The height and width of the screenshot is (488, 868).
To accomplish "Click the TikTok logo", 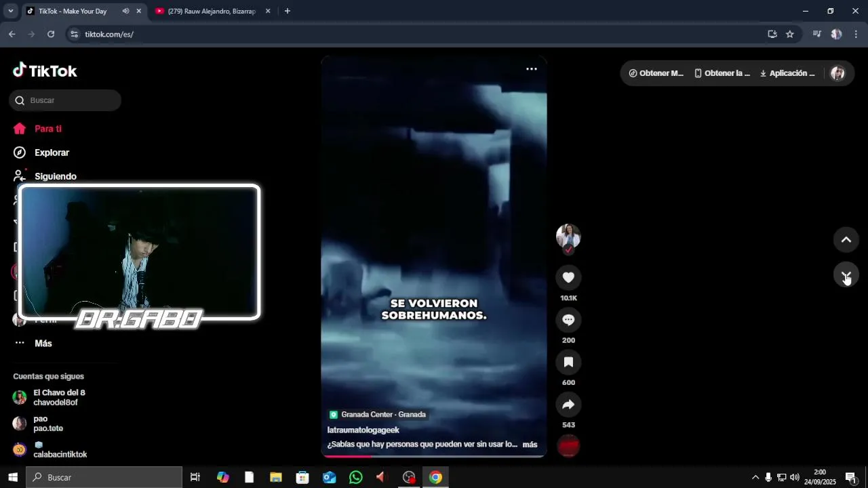I will click(x=45, y=70).
